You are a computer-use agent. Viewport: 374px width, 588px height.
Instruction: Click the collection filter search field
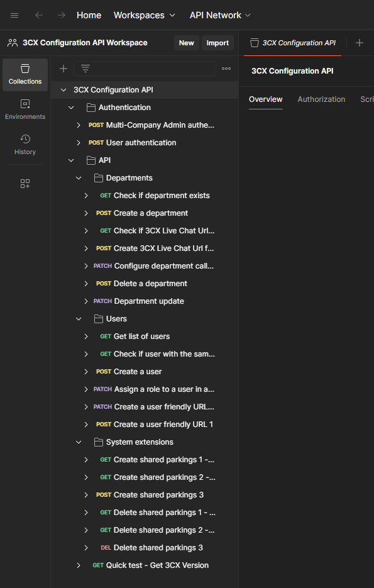tap(145, 69)
